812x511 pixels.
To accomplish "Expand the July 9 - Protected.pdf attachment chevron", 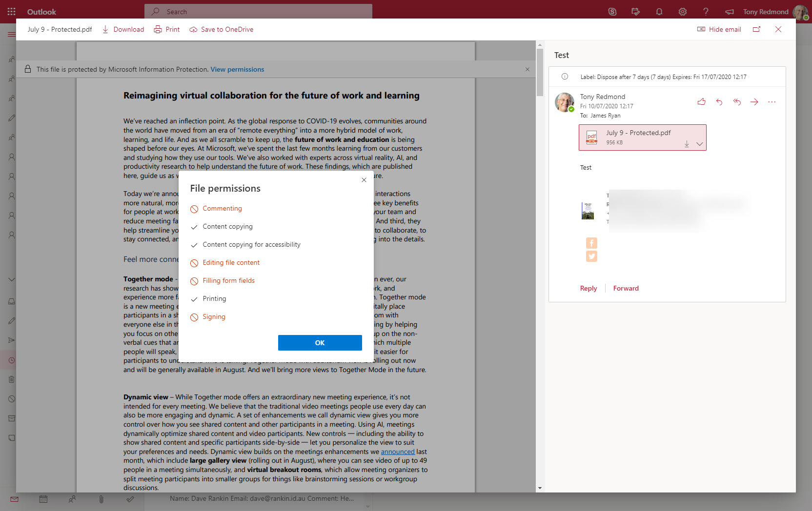I will [699, 144].
